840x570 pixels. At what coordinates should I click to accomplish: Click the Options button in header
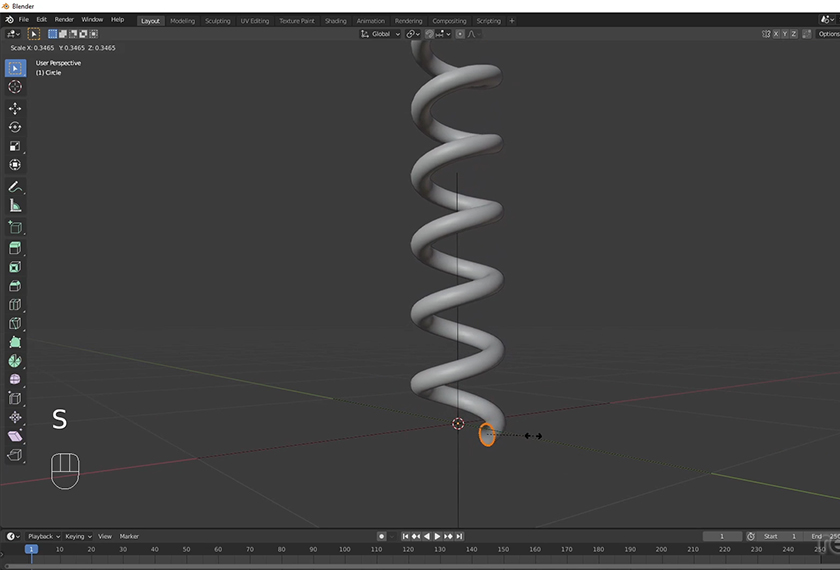(x=828, y=34)
